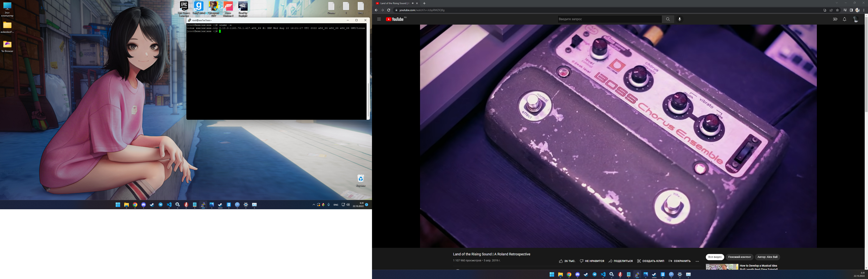Select Этот компьютер desktop icon
868x279 pixels.
(x=7, y=10)
